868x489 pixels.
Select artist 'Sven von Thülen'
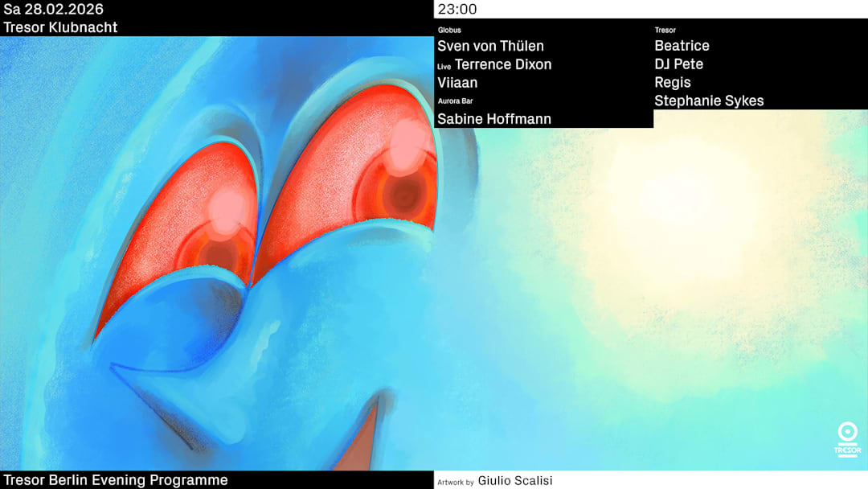point(490,46)
